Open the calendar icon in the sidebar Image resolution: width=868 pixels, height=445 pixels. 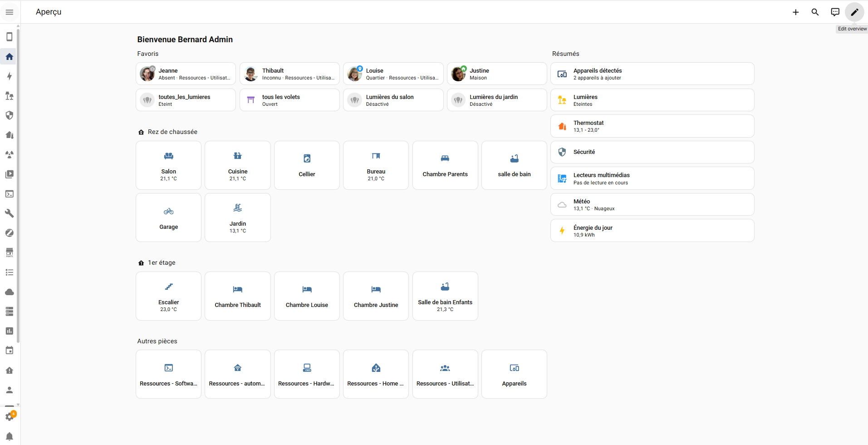point(10,351)
